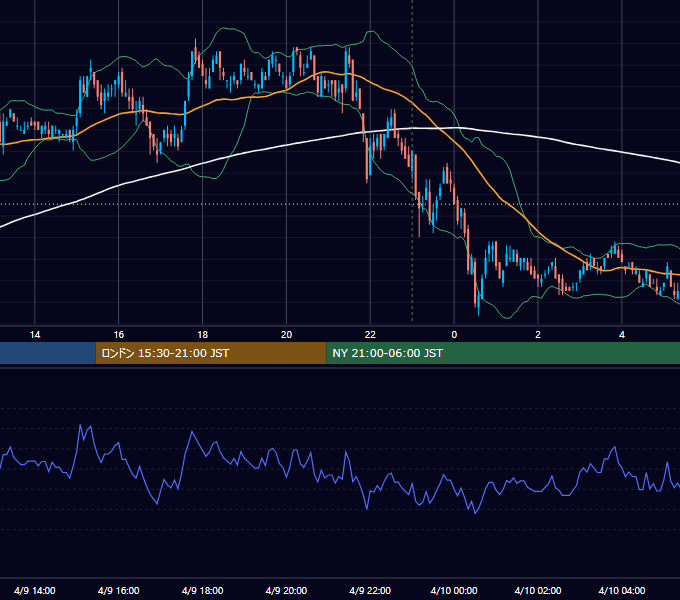
Task: Click the 4 hour axis label
Action: point(622,335)
